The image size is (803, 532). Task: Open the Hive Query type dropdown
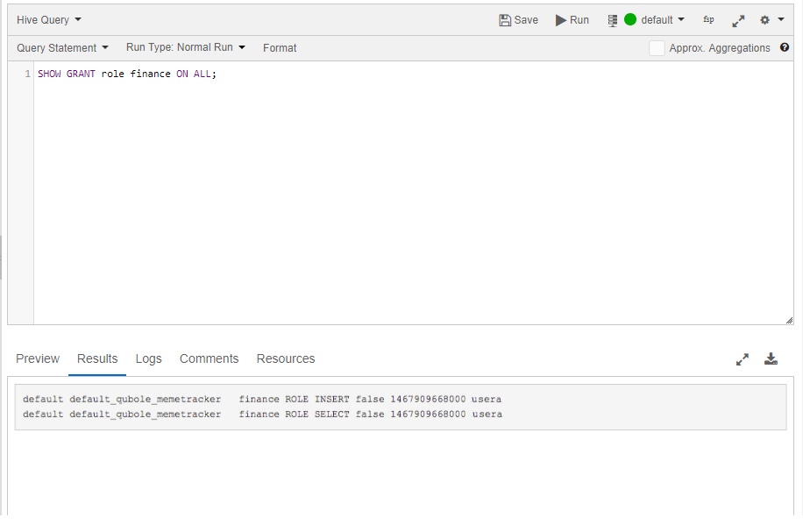click(48, 20)
